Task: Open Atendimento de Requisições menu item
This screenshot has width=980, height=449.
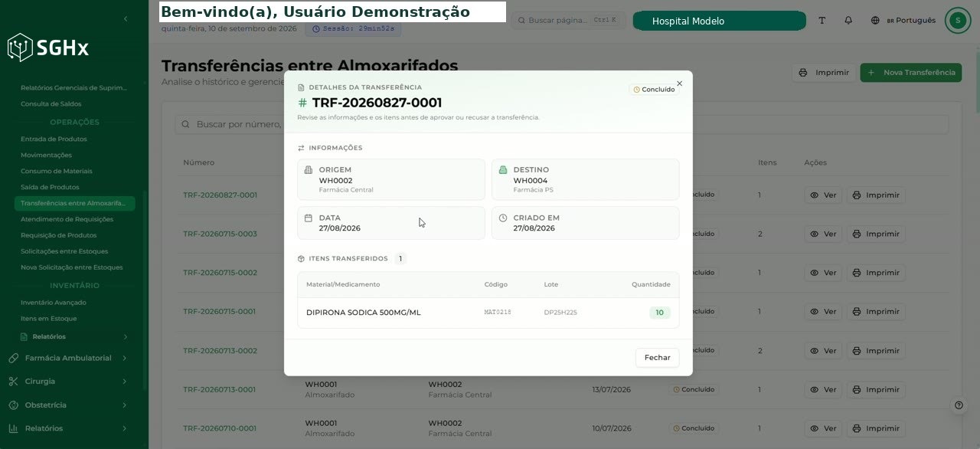Action: click(x=67, y=220)
